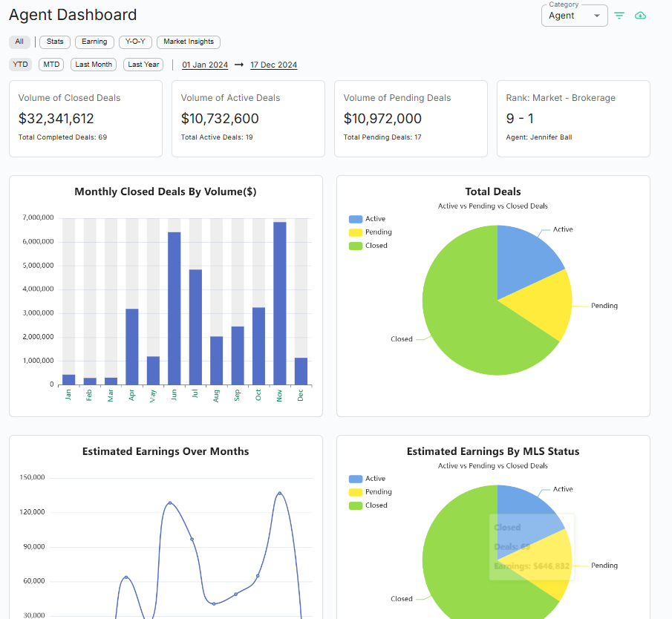The height and width of the screenshot is (619, 672).
Task: Select the MTD period filter
Action: (x=50, y=65)
